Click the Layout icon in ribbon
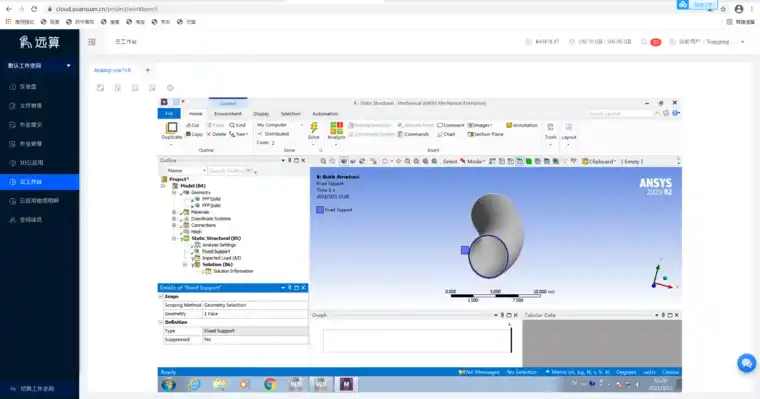The height and width of the screenshot is (399, 760). 569,127
